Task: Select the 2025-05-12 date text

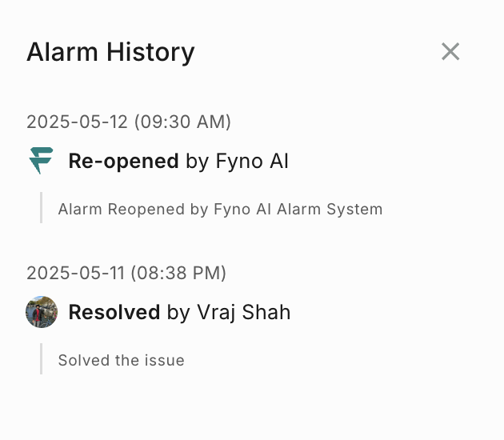Action: (77, 122)
